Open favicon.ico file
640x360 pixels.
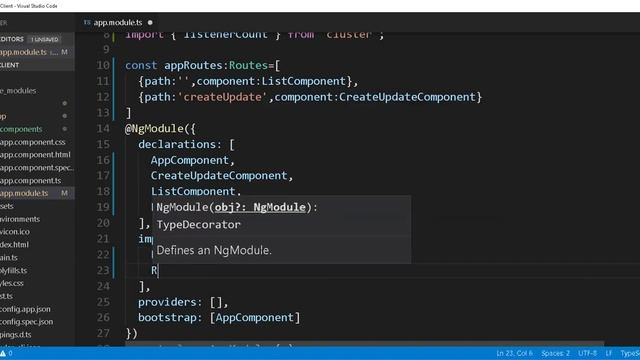tap(15, 232)
